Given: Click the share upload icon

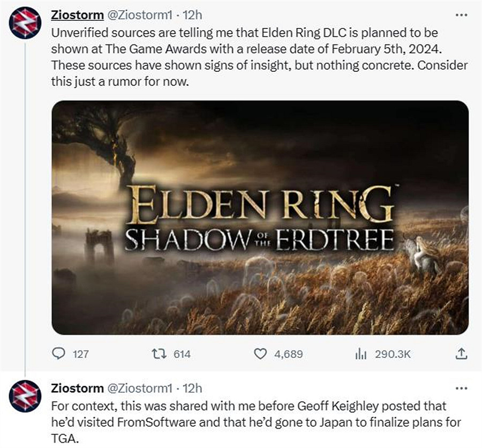Looking at the screenshot, I should click(461, 354).
